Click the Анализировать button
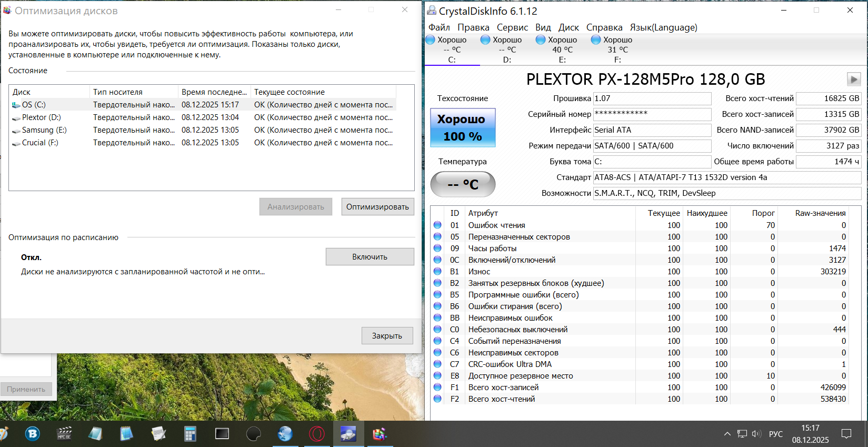This screenshot has height=447, width=868. pyautogui.click(x=296, y=207)
